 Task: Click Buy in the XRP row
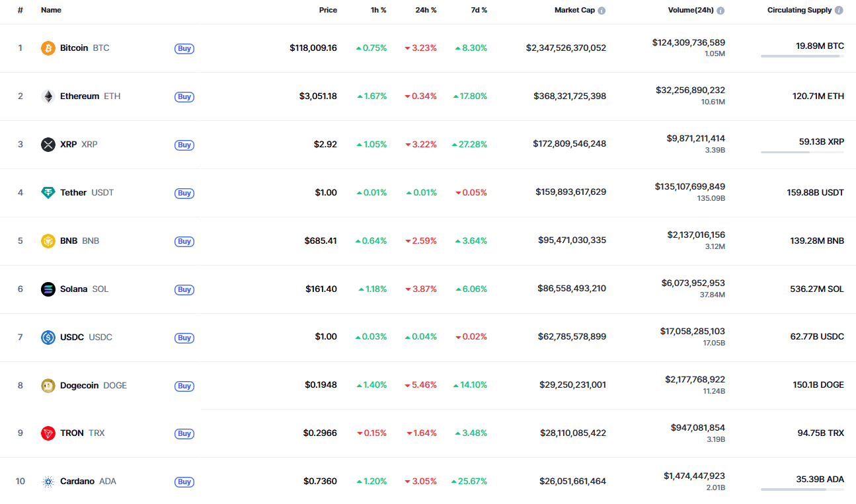pos(184,145)
